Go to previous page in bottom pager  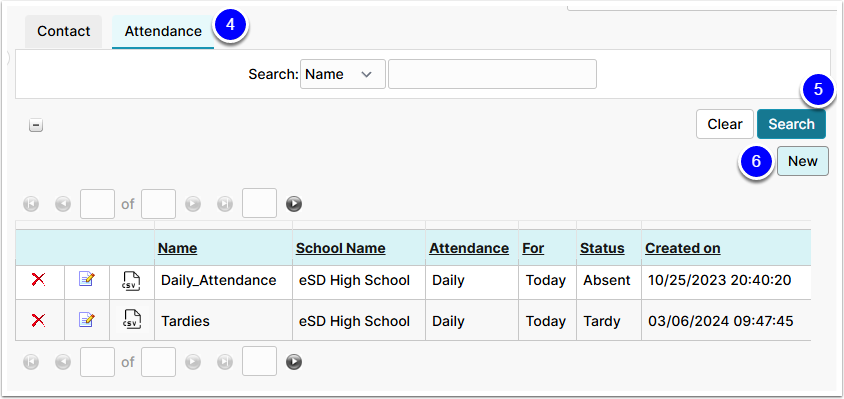pyautogui.click(x=63, y=362)
